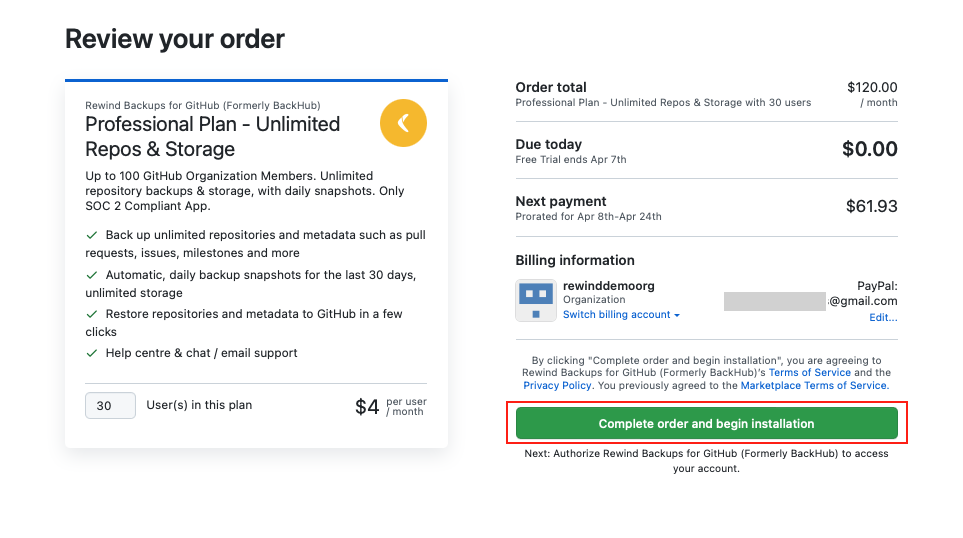The height and width of the screenshot is (538, 963).
Task: Click the Professional Plan title text
Action: coord(212,137)
